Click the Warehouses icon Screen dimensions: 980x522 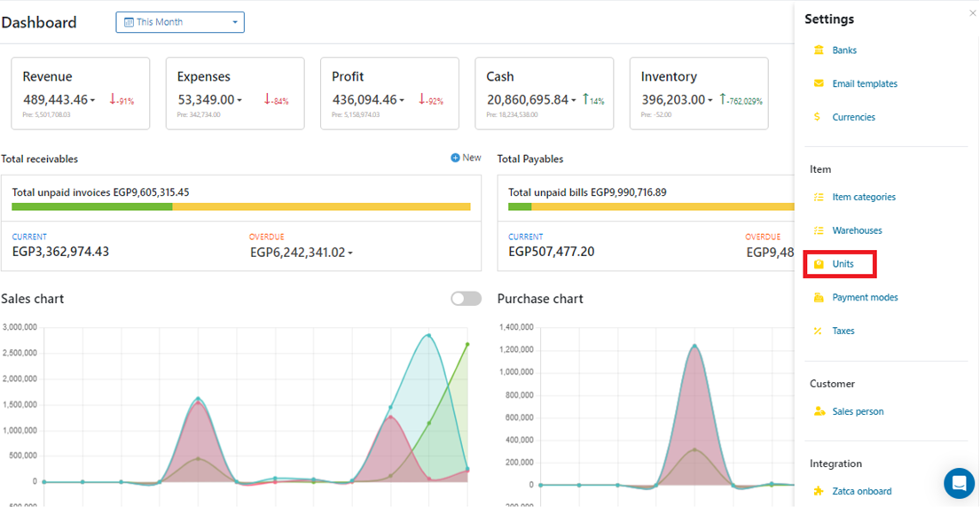[x=818, y=230]
